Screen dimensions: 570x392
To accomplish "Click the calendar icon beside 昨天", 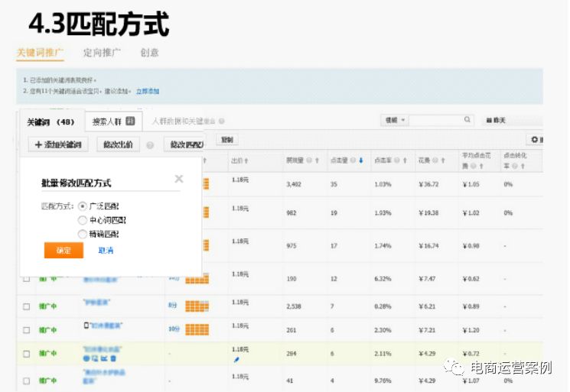I will pos(490,120).
